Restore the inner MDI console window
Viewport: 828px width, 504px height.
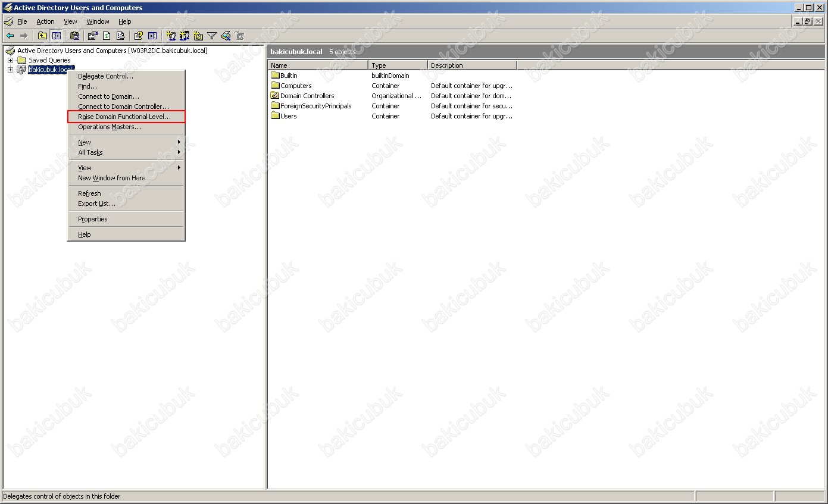[x=808, y=21]
